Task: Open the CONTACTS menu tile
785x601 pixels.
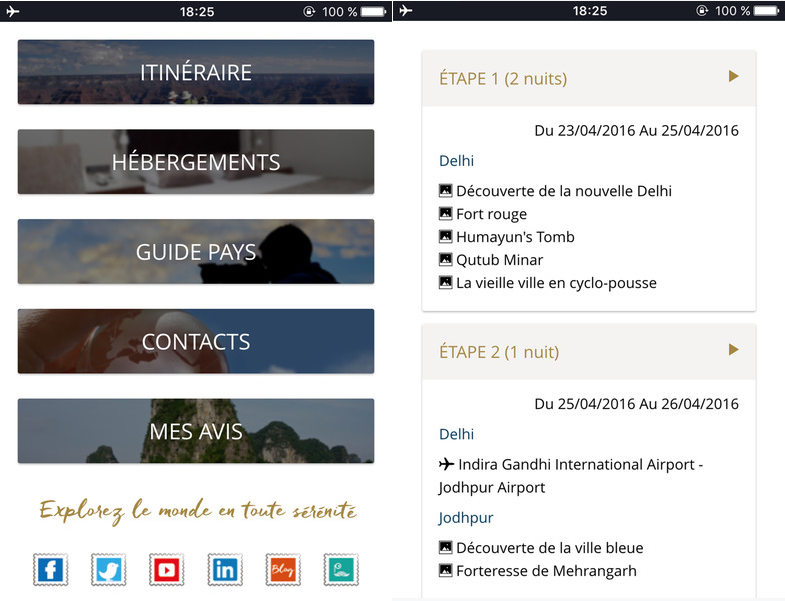Action: click(x=196, y=341)
